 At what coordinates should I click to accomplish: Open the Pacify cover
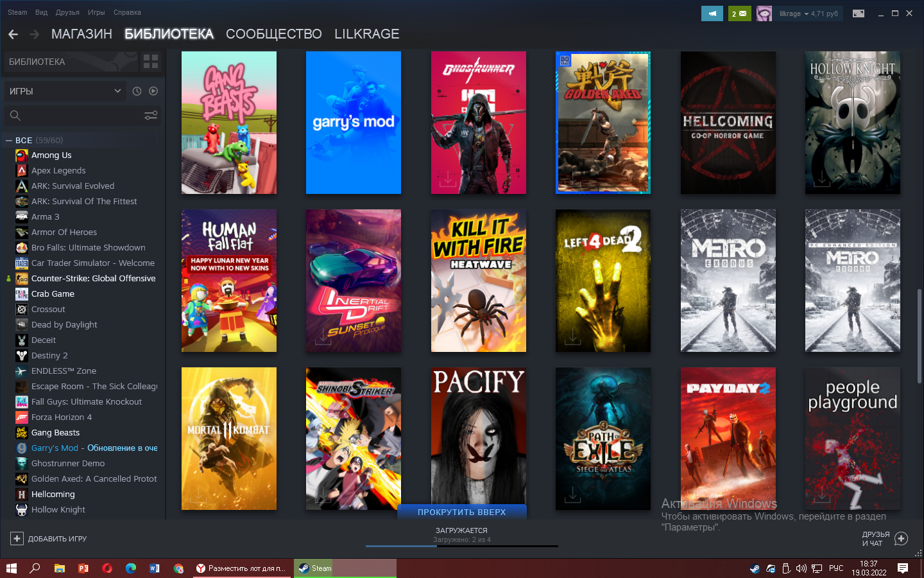click(x=479, y=436)
